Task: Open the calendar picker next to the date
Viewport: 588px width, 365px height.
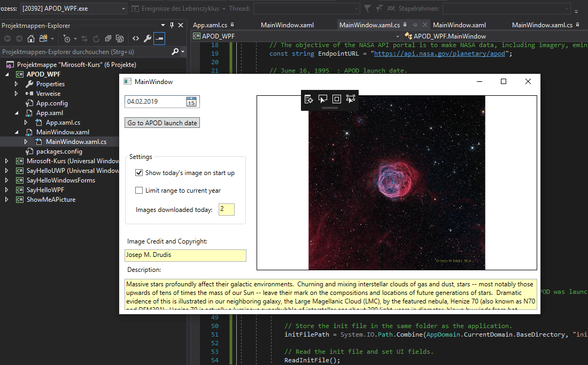Action: point(191,102)
